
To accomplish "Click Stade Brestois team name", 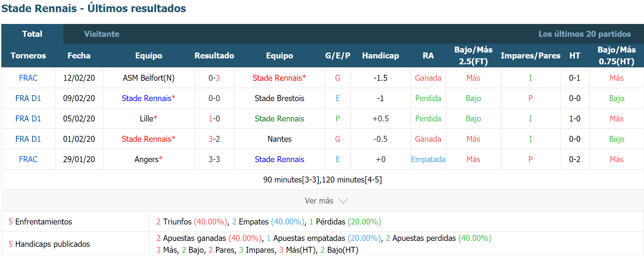I will (x=279, y=98).
